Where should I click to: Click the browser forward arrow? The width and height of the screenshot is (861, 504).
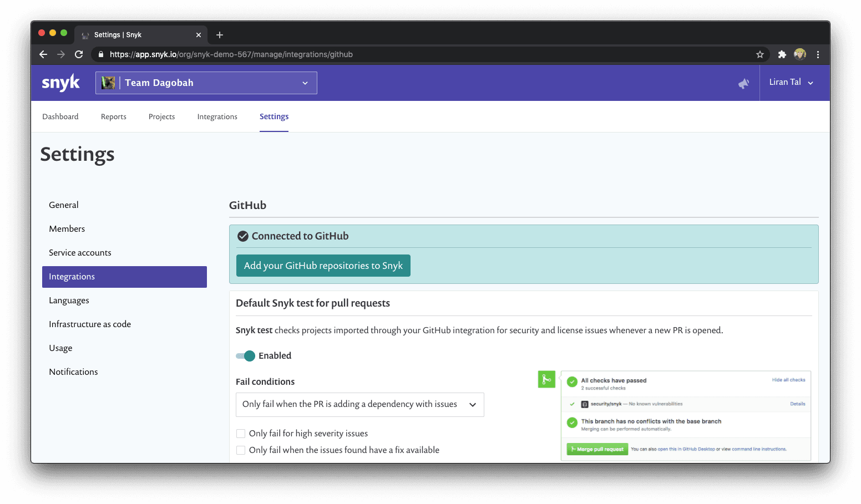pos(61,54)
